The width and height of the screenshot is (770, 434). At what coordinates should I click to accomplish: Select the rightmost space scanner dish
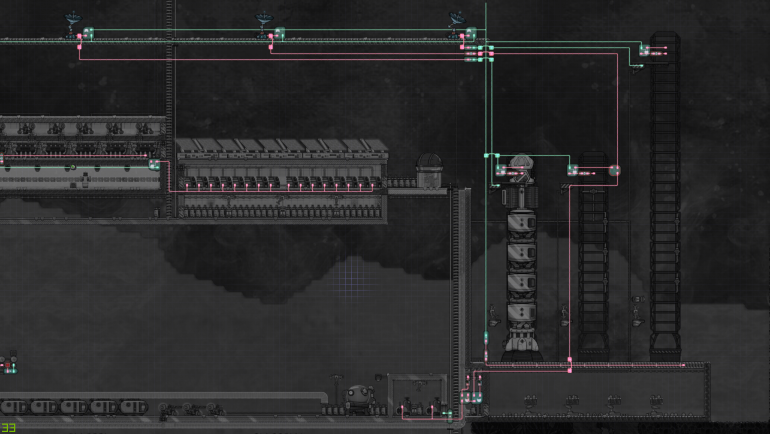[x=457, y=25]
